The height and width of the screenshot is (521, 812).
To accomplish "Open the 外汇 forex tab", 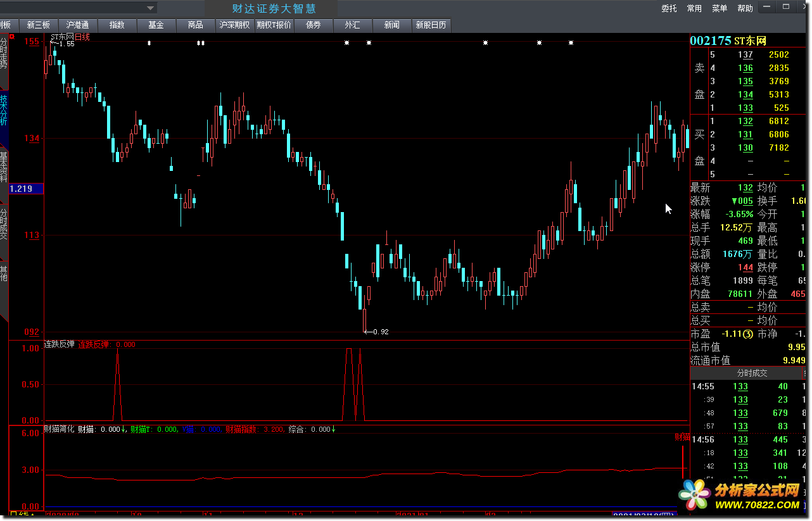I will (x=352, y=25).
